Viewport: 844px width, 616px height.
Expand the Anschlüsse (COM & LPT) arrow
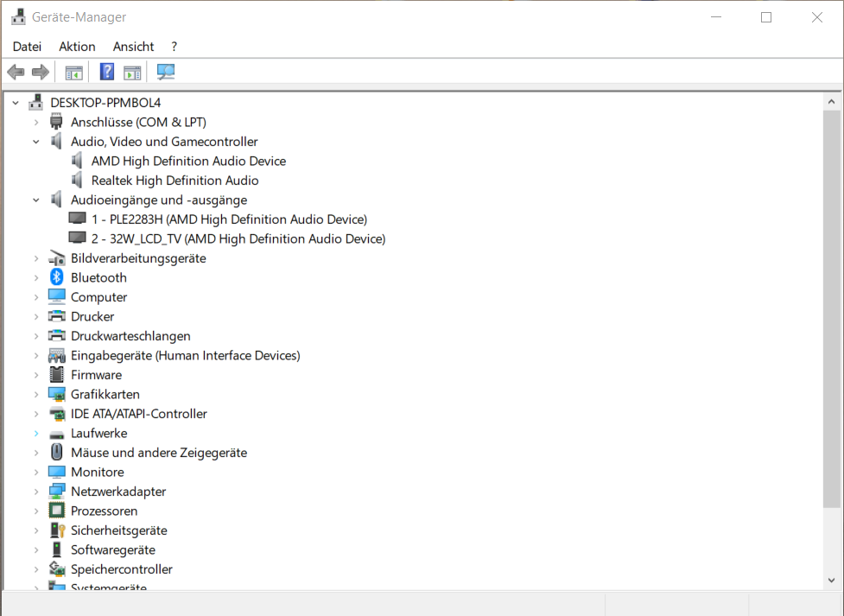[36, 122]
